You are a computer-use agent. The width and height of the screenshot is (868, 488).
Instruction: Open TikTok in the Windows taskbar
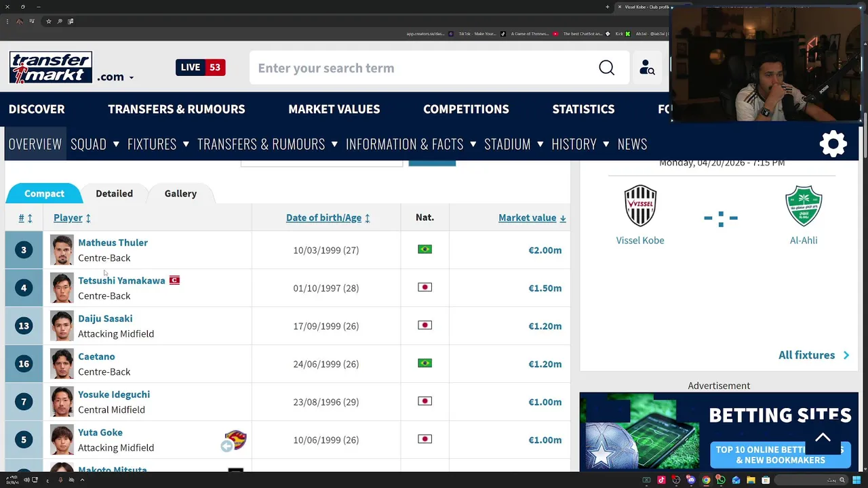661,480
